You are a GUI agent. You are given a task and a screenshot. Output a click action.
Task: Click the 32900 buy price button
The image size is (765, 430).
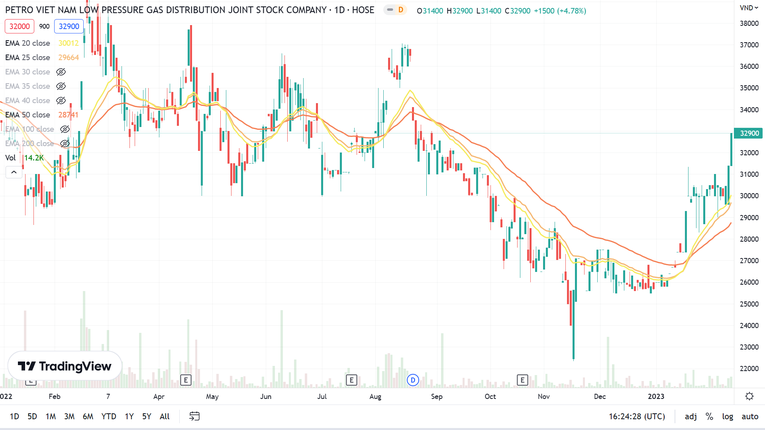coord(68,27)
